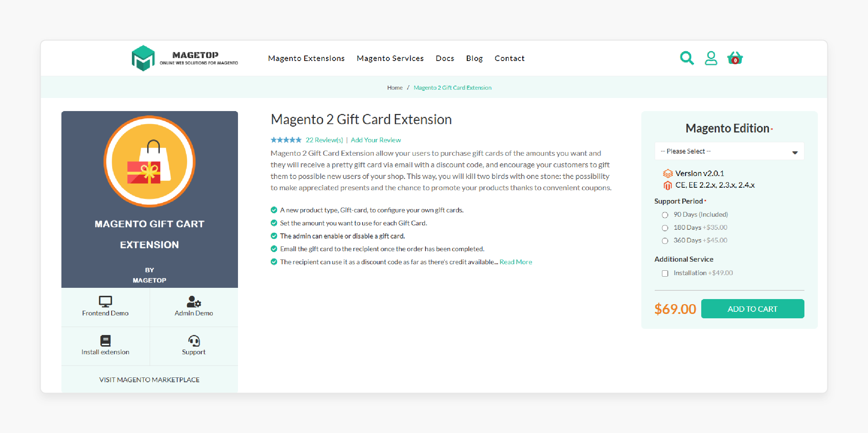Open the Contact menu item

click(x=509, y=58)
